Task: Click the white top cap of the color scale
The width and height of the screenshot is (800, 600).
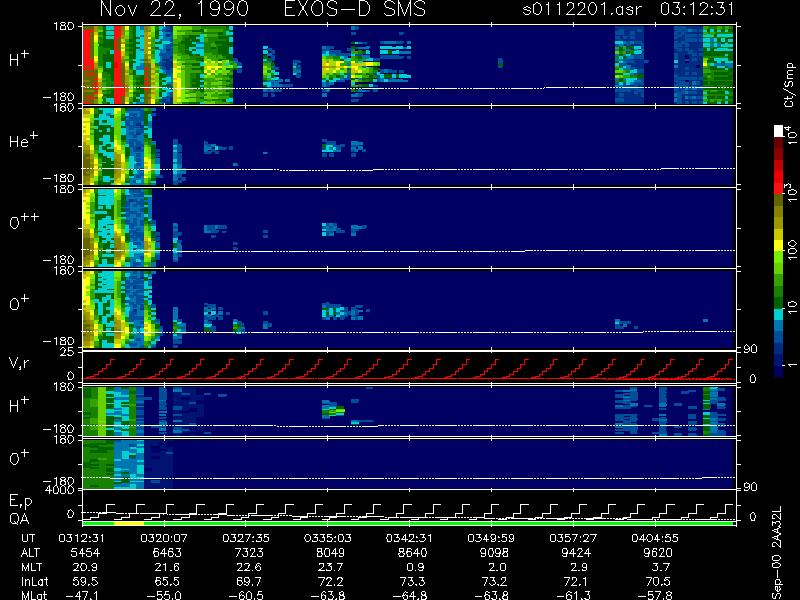Action: [x=779, y=131]
